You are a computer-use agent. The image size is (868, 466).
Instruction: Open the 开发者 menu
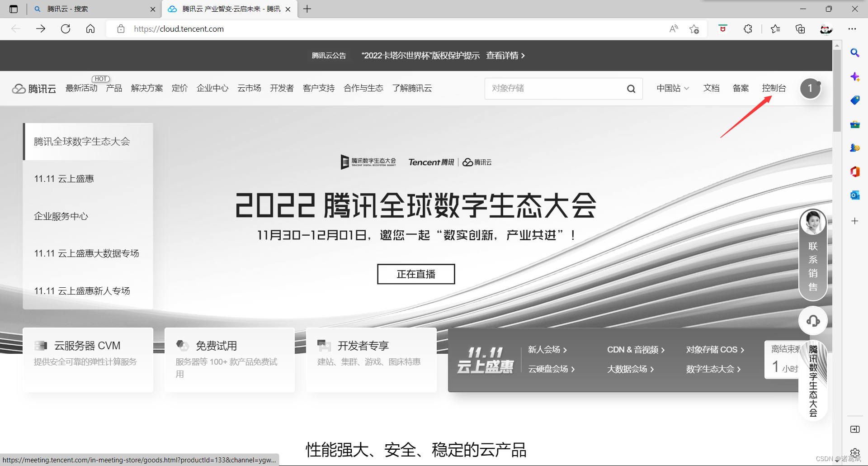(x=282, y=88)
